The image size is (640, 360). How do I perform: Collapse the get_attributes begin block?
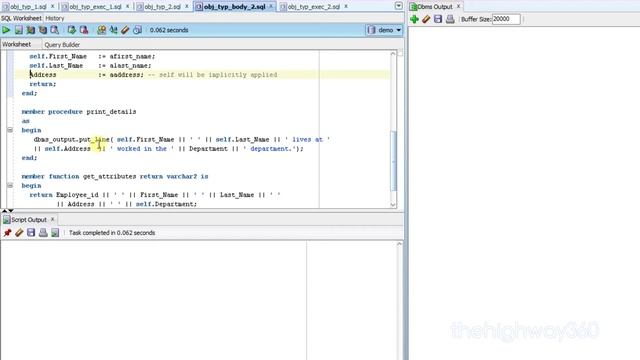click(10, 185)
